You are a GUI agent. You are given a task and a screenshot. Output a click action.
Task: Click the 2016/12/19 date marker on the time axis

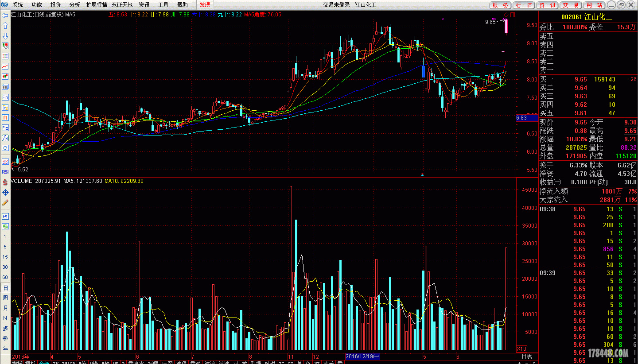tap(362, 356)
